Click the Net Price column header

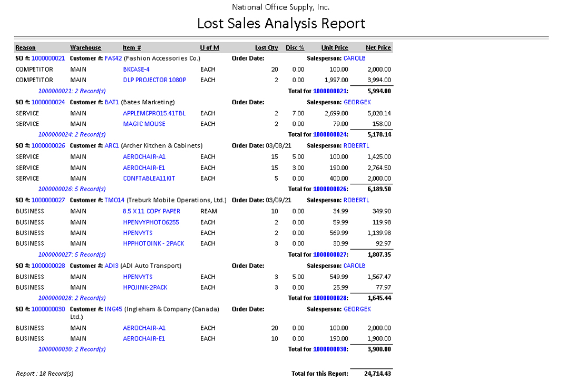378,48
